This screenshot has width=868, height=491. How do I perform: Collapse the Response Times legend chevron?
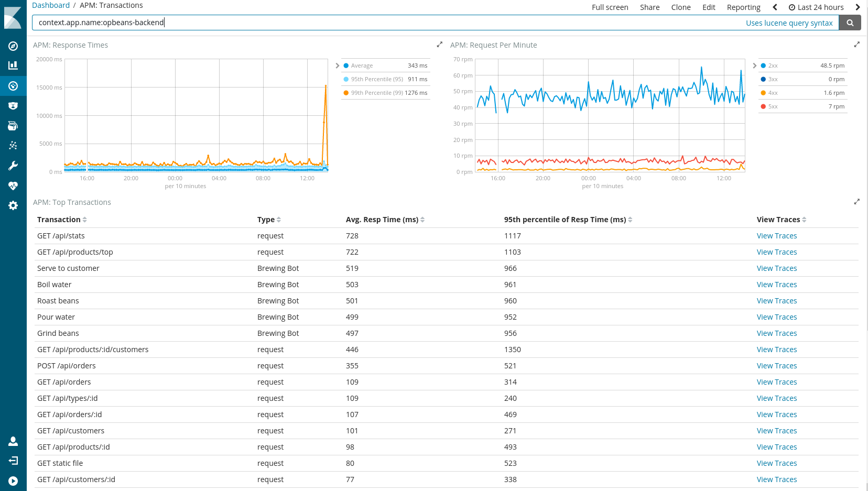click(x=338, y=65)
